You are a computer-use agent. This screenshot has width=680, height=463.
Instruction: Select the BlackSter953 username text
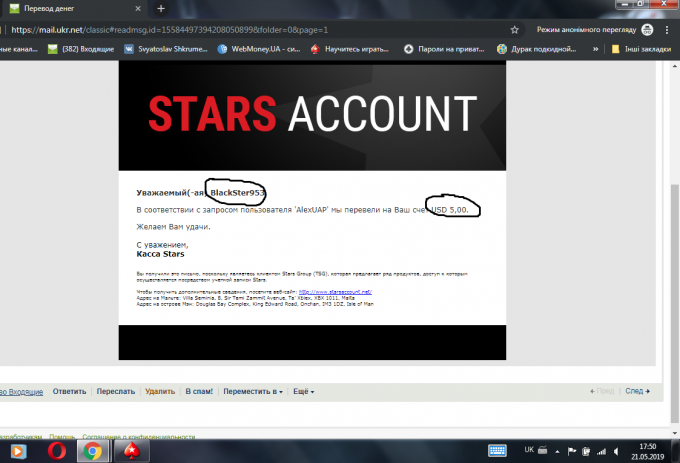click(237, 192)
